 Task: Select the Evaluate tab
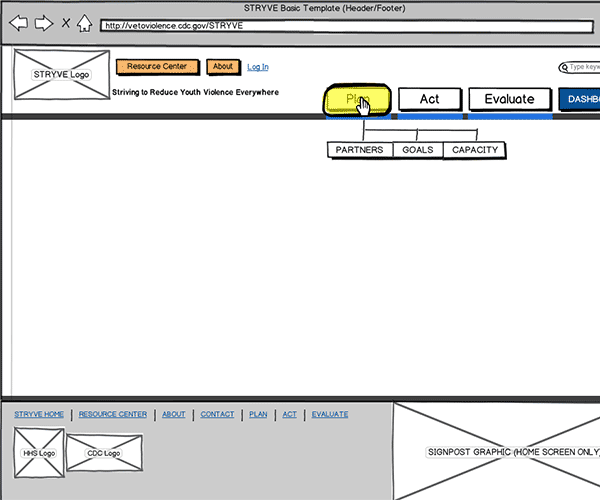coord(510,99)
